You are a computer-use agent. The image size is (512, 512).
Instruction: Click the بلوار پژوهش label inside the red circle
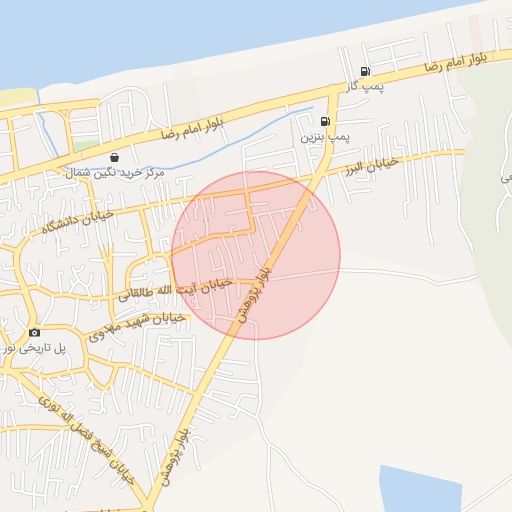pos(255,294)
